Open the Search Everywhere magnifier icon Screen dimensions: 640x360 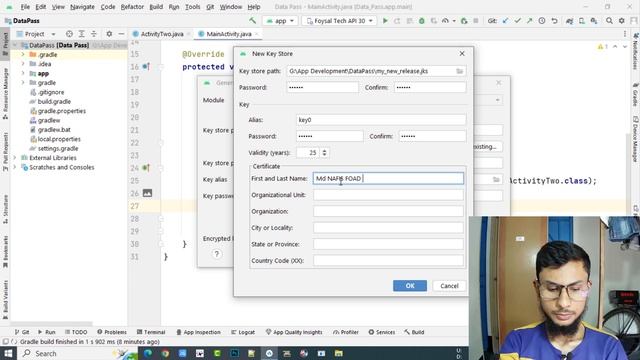click(x=609, y=20)
